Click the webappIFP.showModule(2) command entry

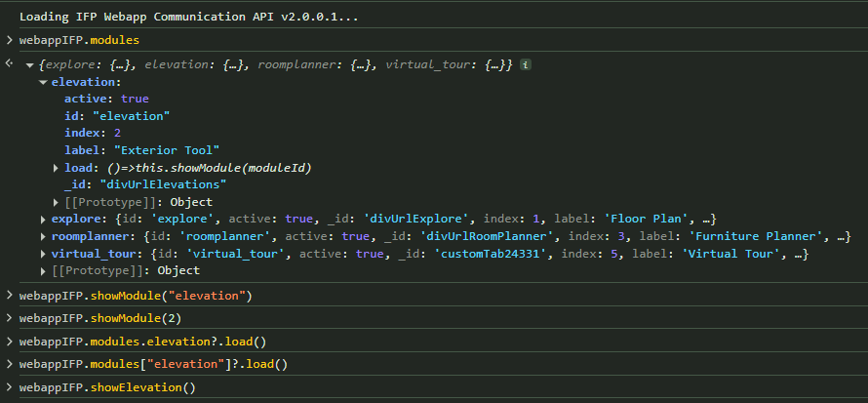[99, 318]
